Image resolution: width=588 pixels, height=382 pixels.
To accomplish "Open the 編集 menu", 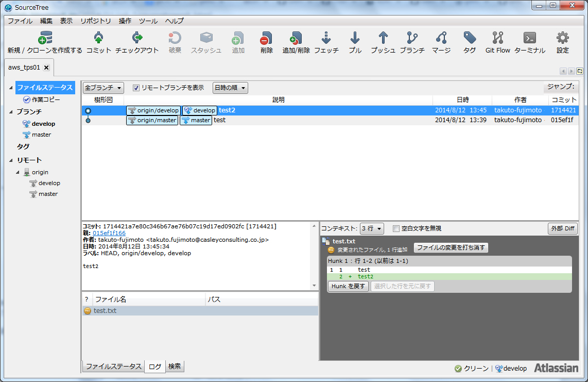I will pyautogui.click(x=46, y=21).
